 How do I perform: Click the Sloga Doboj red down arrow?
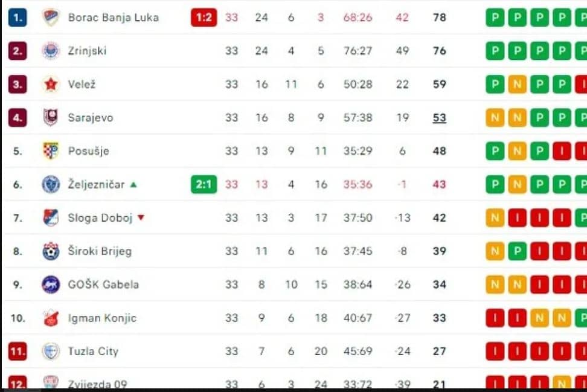(141, 217)
